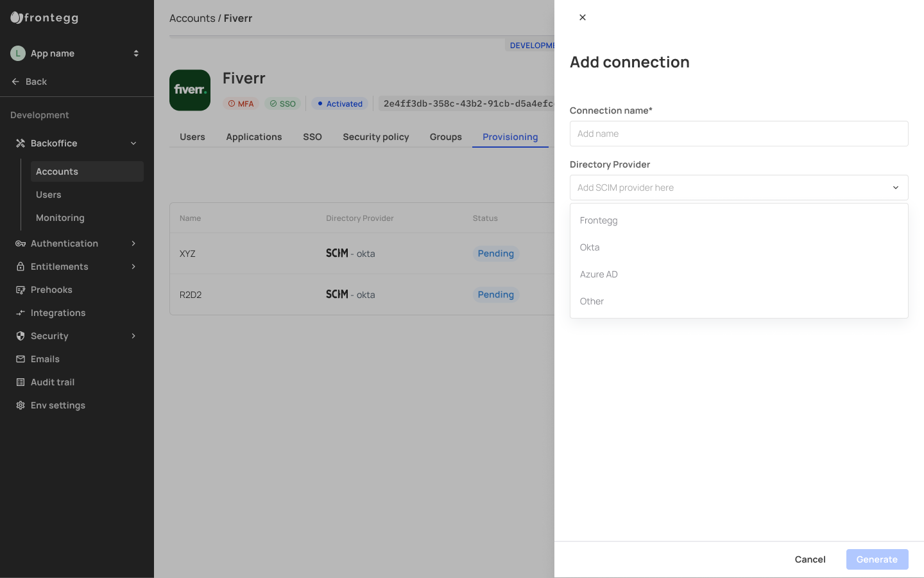This screenshot has width=924, height=578.
Task: Select Accounts in the sidebar
Action: click(x=87, y=171)
